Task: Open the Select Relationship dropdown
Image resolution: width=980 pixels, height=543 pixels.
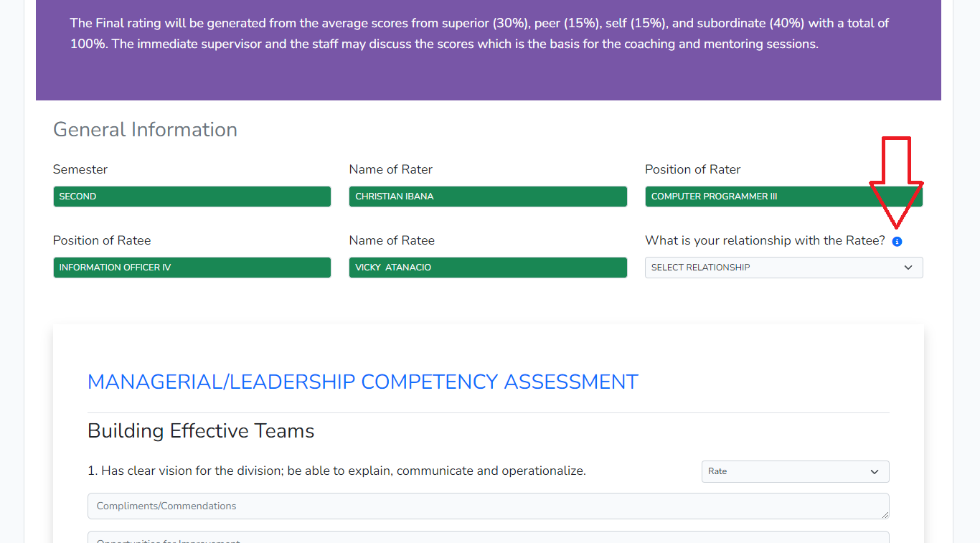Action: tap(783, 268)
